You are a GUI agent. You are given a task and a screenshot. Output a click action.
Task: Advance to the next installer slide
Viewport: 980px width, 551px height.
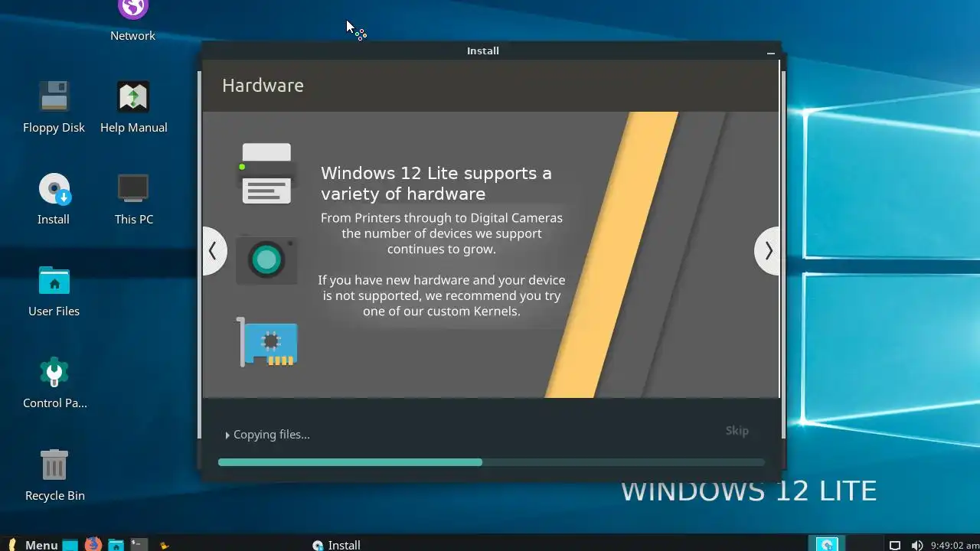(767, 250)
